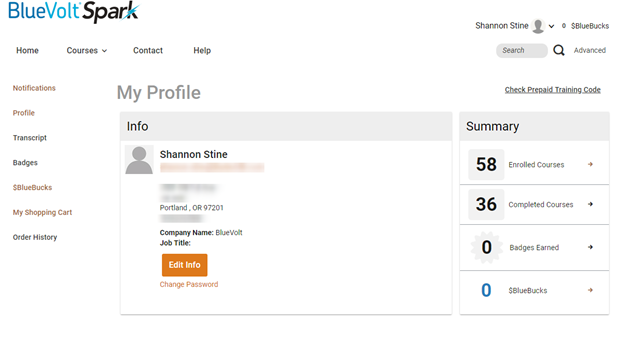The image size is (624, 362).
Task: Click the Search input field
Action: click(521, 51)
